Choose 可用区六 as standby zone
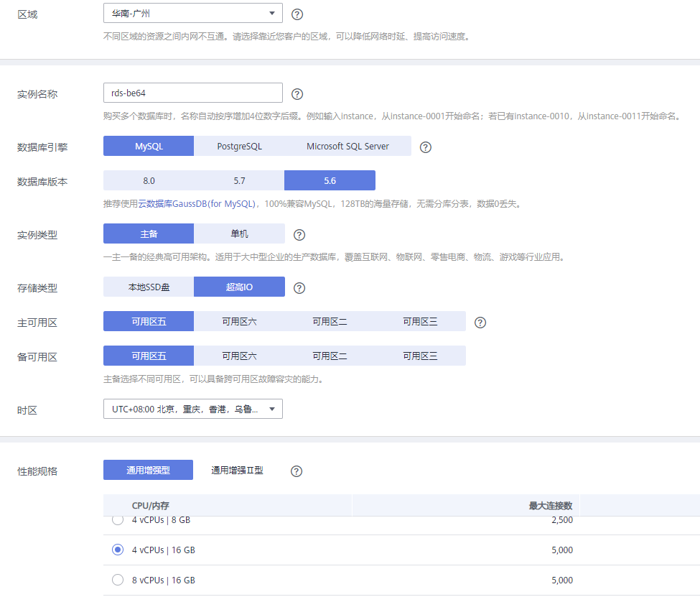The image size is (700, 597). click(239, 356)
